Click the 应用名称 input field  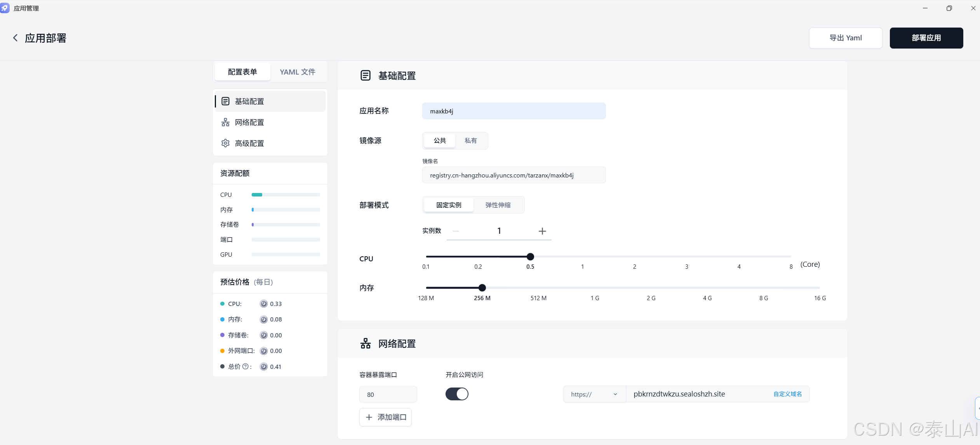click(513, 111)
